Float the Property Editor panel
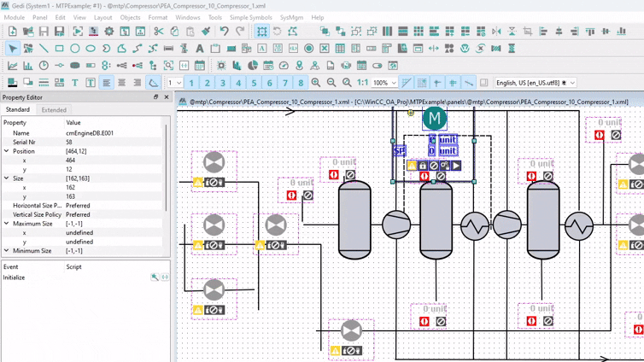 coord(156,96)
